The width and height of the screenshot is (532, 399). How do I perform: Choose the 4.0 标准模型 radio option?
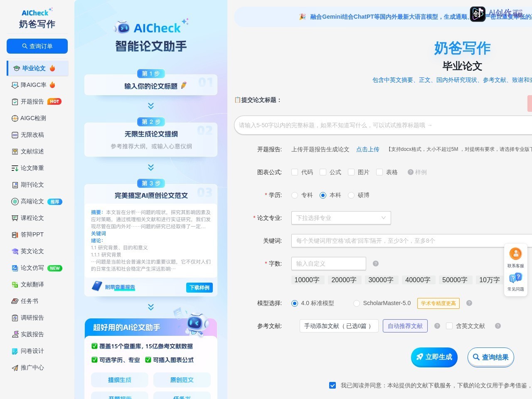pos(295,303)
